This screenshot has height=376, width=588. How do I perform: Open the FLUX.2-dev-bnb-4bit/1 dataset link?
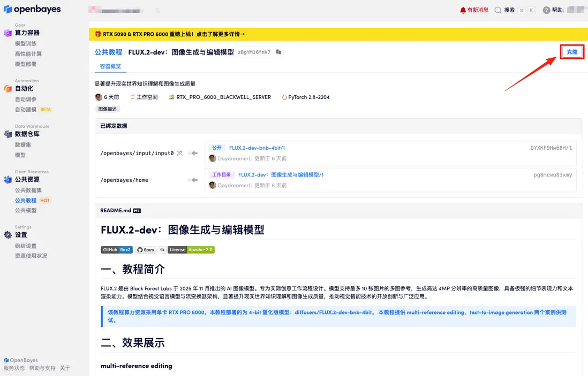pyautogui.click(x=257, y=148)
